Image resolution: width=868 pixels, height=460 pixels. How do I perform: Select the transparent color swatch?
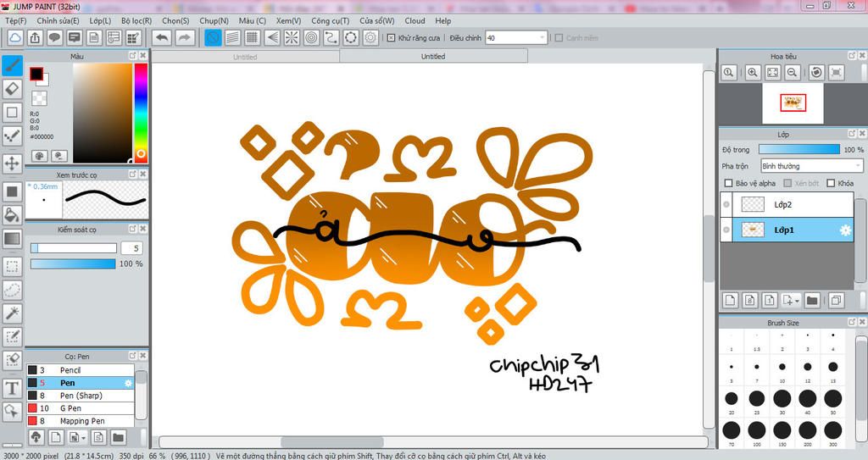click(39, 98)
